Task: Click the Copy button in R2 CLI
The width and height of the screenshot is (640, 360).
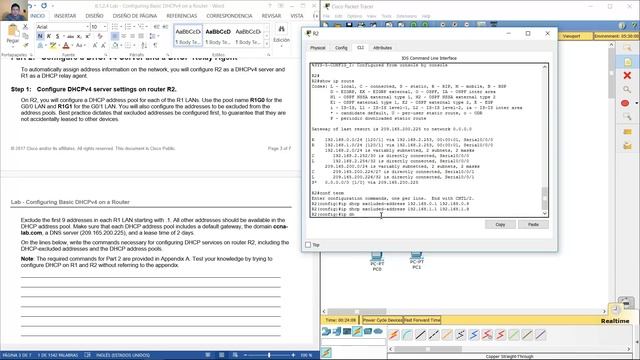Action: (x=500, y=224)
